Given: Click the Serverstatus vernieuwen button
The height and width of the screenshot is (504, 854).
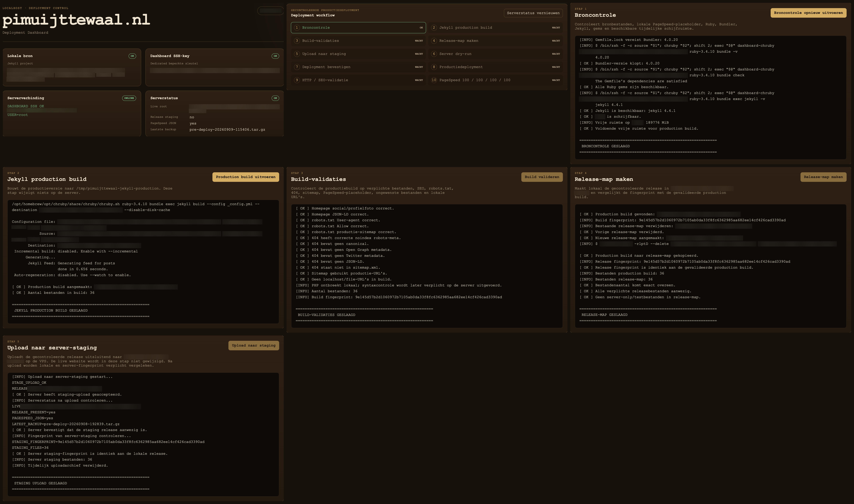Looking at the screenshot, I should [533, 13].
